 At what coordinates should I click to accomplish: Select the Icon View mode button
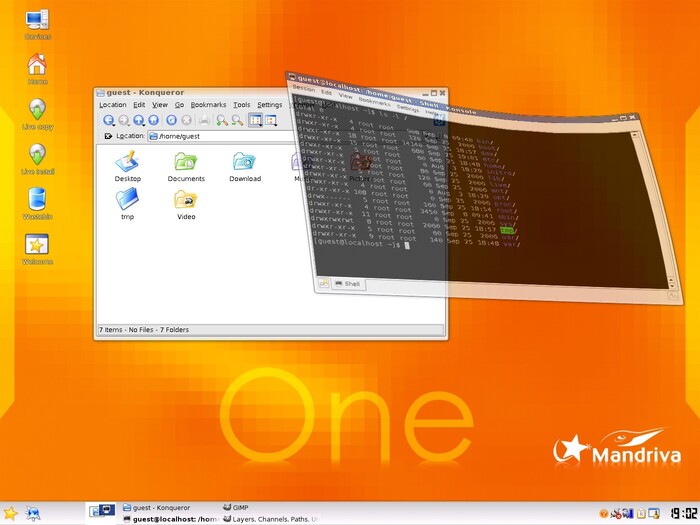tap(255, 120)
